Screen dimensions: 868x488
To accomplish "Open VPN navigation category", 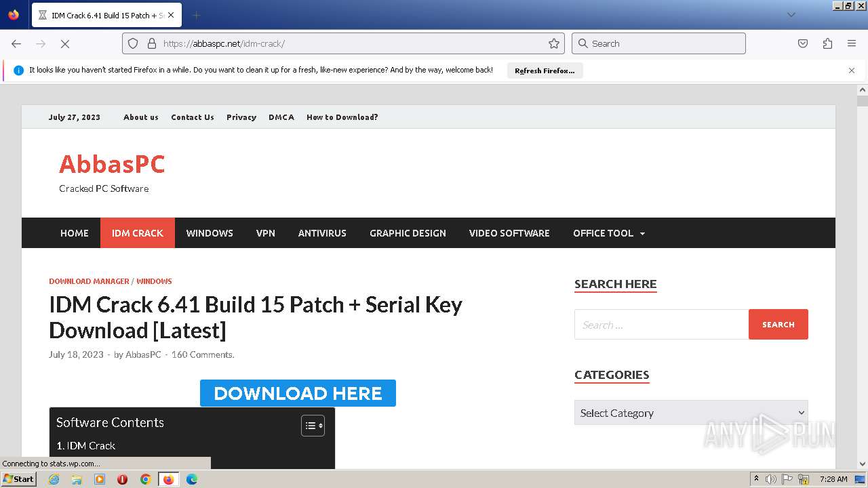I will tap(266, 233).
